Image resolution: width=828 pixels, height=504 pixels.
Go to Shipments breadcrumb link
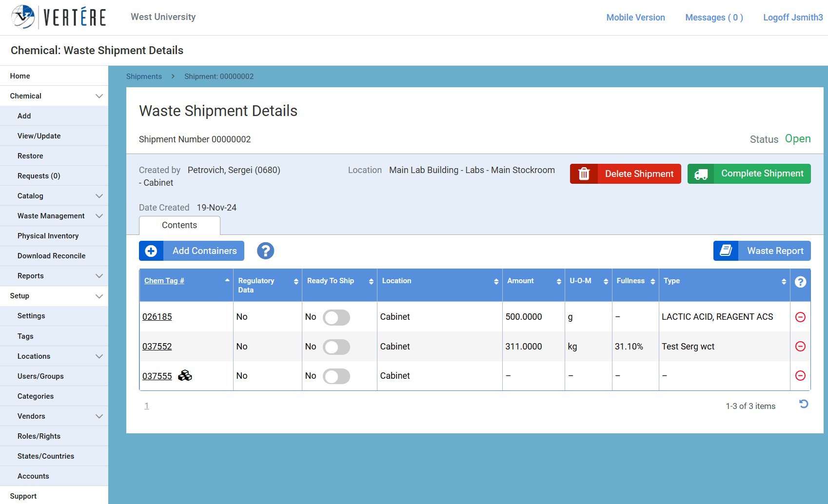point(144,77)
